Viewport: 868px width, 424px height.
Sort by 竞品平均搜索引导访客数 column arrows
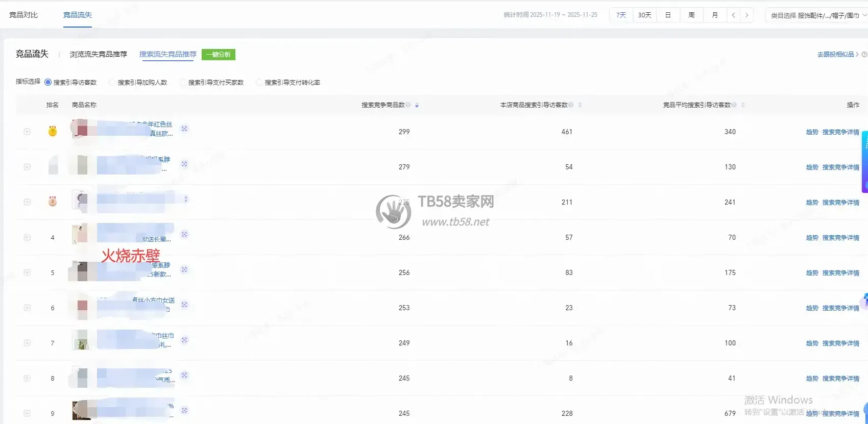click(x=743, y=105)
